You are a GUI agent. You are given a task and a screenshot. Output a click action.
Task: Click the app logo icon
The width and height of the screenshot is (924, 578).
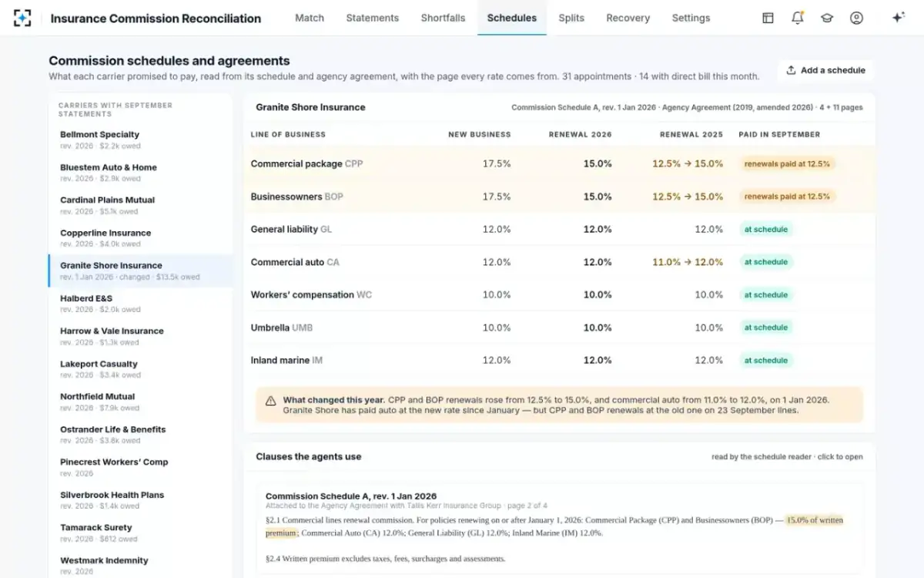(23, 18)
